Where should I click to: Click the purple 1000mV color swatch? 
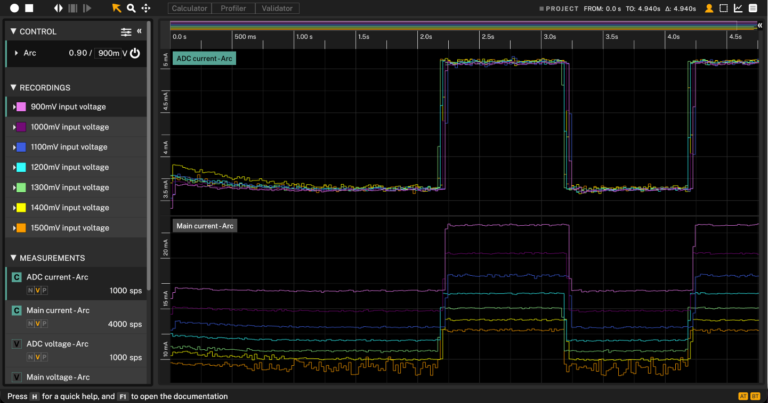[22, 127]
